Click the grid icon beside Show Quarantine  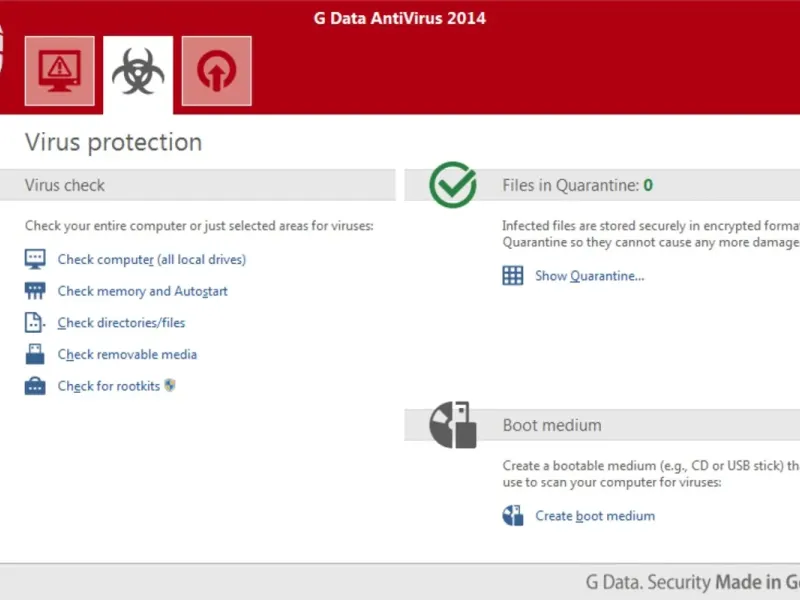pos(513,276)
